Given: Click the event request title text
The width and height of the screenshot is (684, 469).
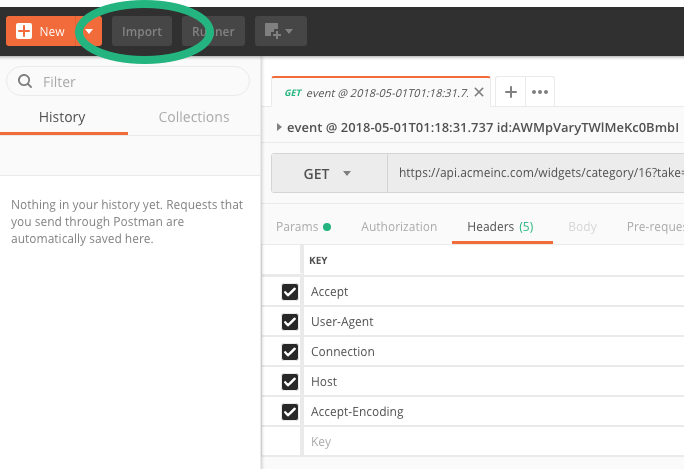Looking at the screenshot, I should coord(483,127).
